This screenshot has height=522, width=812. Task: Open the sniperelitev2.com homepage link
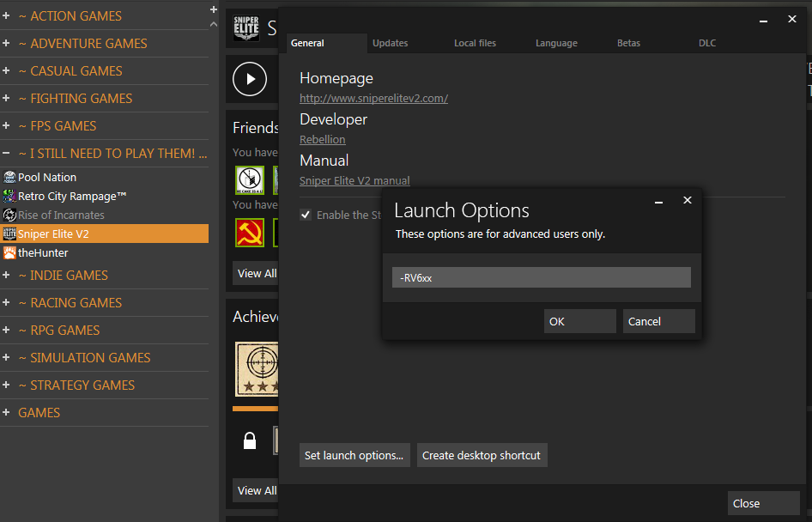tap(374, 98)
